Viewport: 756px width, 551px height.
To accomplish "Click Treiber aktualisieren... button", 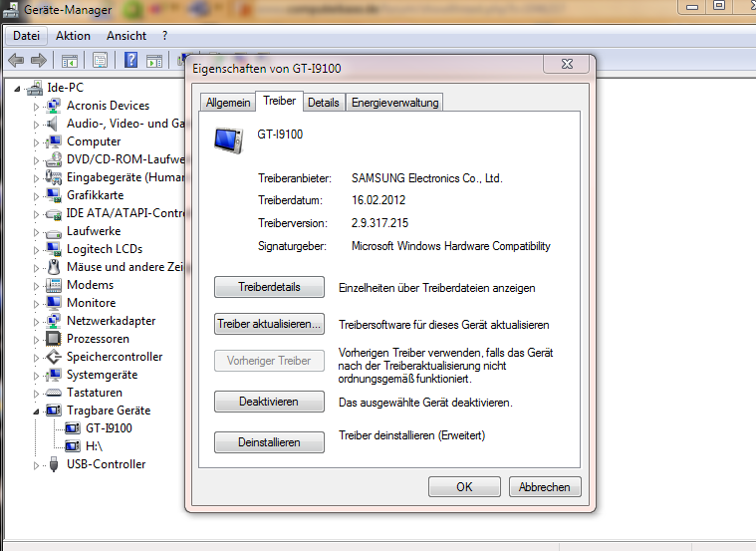I will (x=269, y=324).
